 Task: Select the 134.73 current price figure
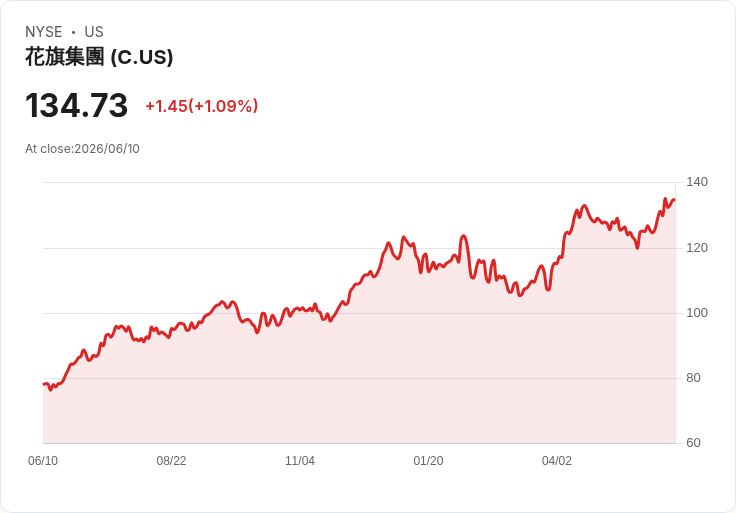tap(77, 105)
